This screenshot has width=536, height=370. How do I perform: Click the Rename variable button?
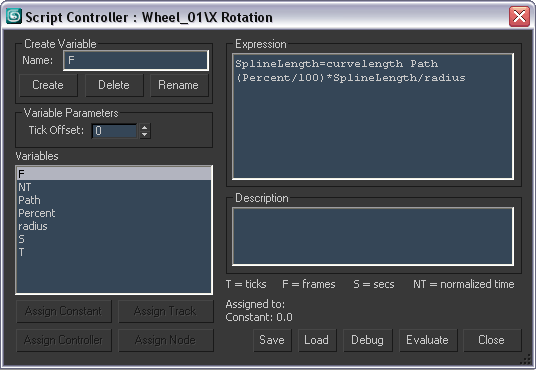point(179,85)
